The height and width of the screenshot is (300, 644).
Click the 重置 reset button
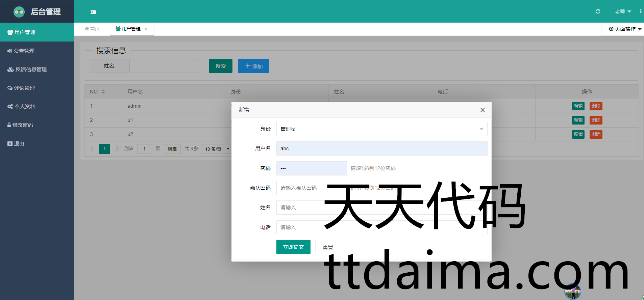[327, 247]
